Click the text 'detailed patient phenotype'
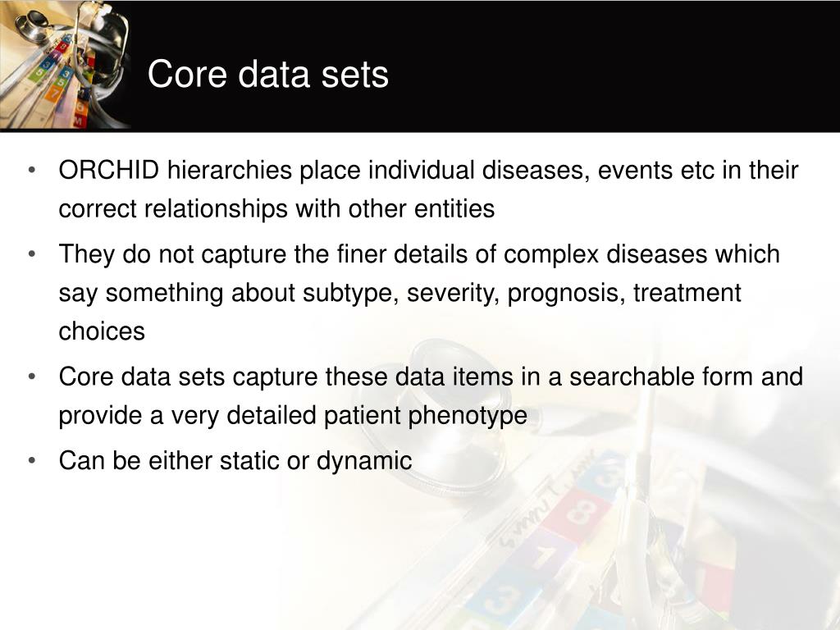 377,415
